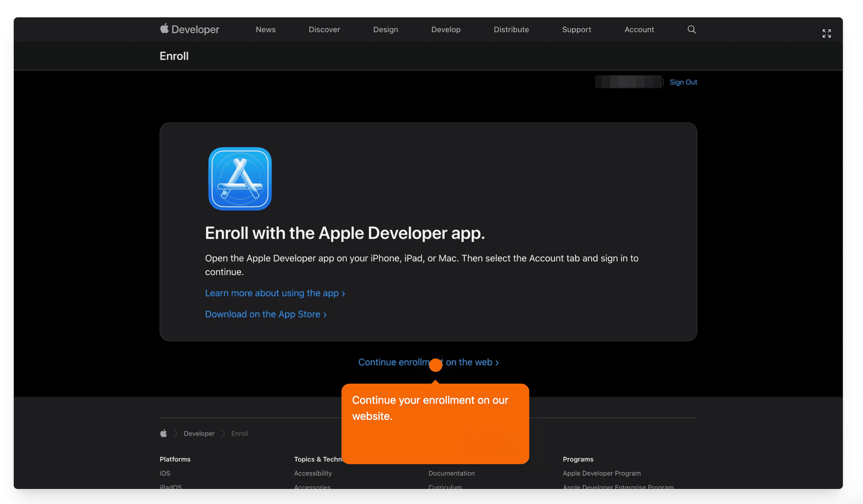This screenshot has width=863, height=504.
Task: Open the News menu item
Action: coord(265,29)
